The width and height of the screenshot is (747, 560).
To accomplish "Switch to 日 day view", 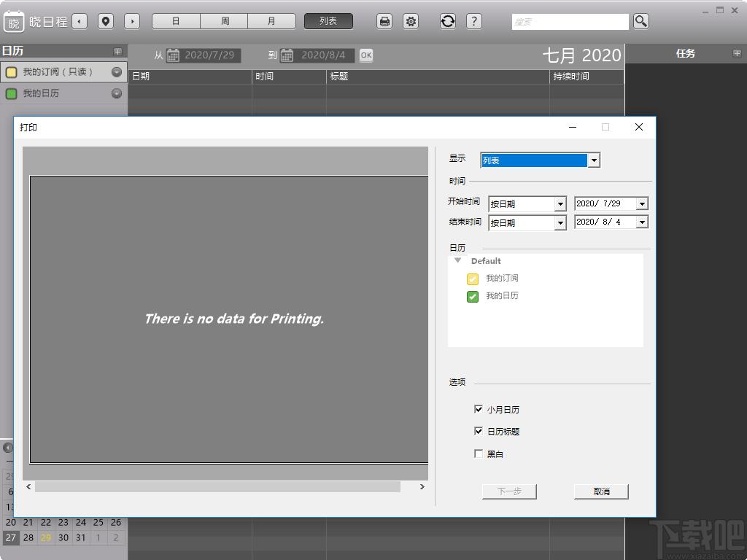I will (x=176, y=21).
